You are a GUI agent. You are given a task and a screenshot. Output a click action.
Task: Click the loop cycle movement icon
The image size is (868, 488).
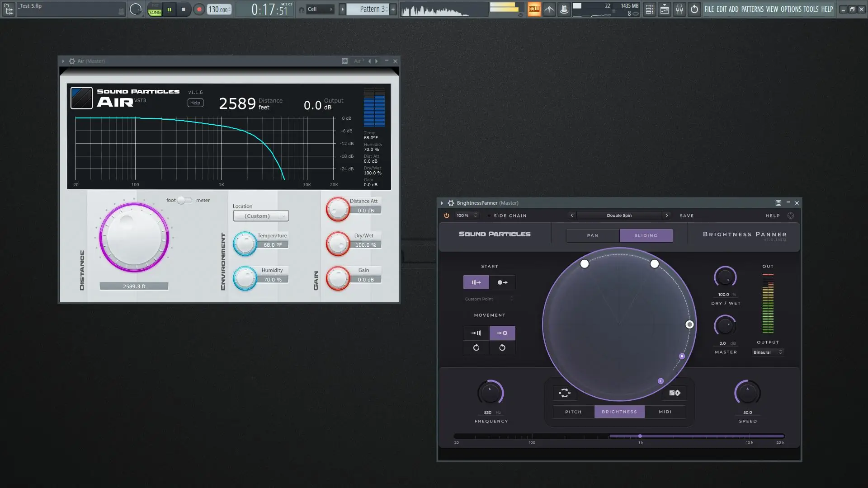(x=564, y=393)
